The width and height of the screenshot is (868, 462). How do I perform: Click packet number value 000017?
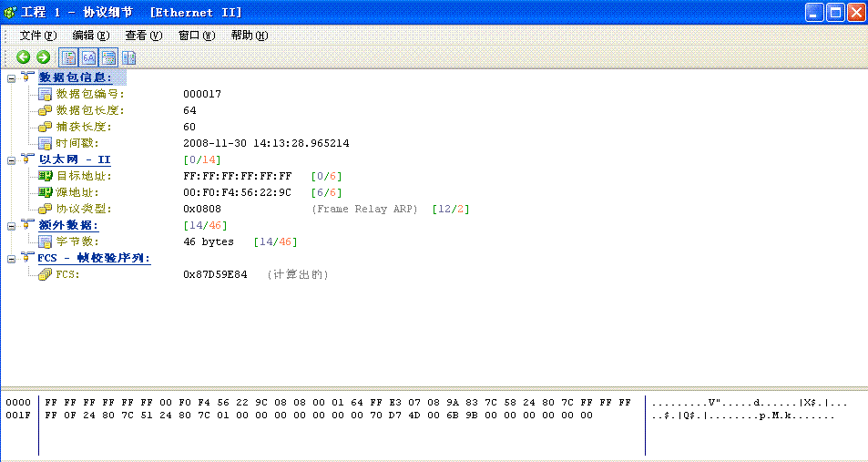coord(202,94)
